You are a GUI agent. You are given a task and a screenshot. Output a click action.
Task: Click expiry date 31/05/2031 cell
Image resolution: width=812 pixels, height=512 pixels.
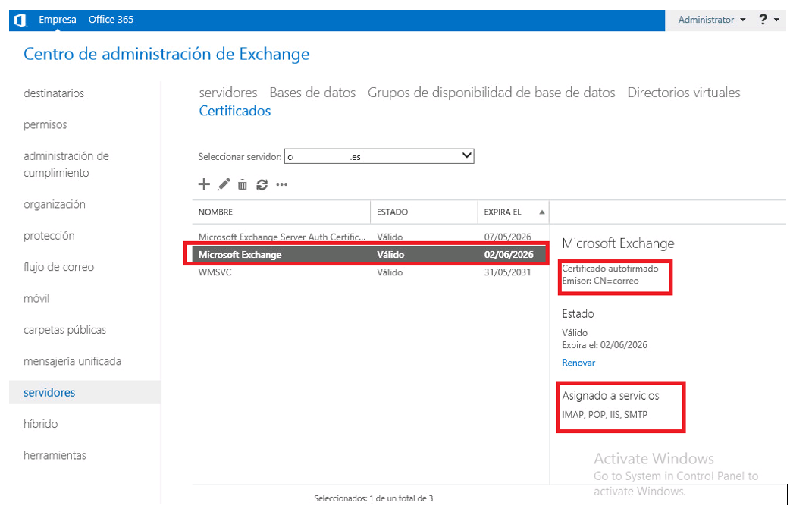(x=507, y=272)
